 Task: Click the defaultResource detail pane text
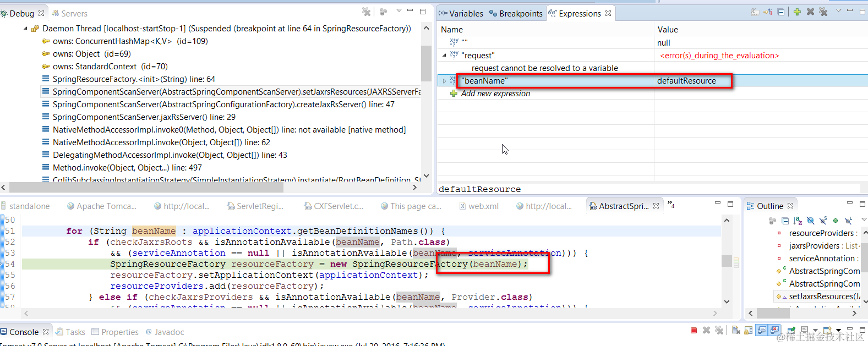(x=479, y=189)
